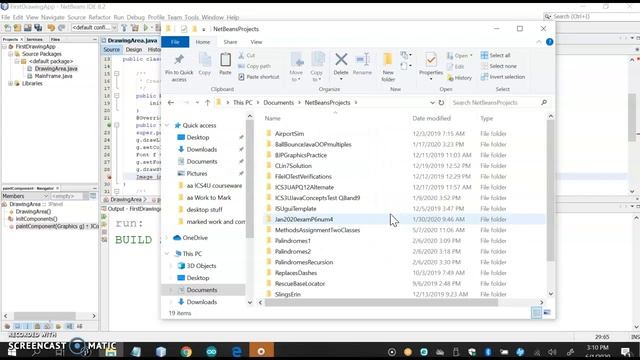Open Explorer help question mark icon
Image resolution: width=640 pixels, height=360 pixels.
[x=549, y=42]
